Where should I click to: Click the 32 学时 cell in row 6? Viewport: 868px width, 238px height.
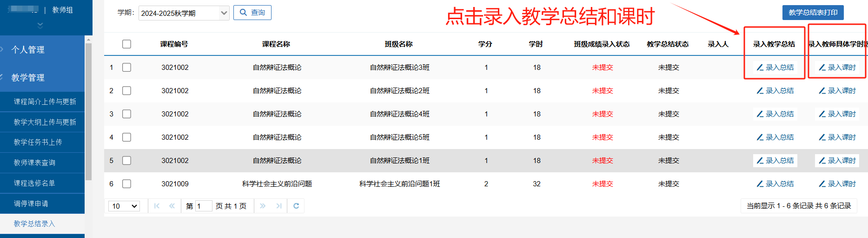click(537, 184)
